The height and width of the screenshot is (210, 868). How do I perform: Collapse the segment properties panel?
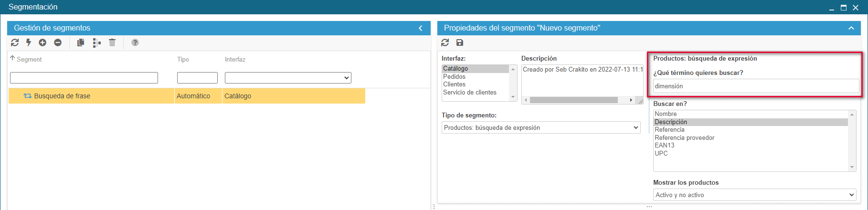pos(851,28)
